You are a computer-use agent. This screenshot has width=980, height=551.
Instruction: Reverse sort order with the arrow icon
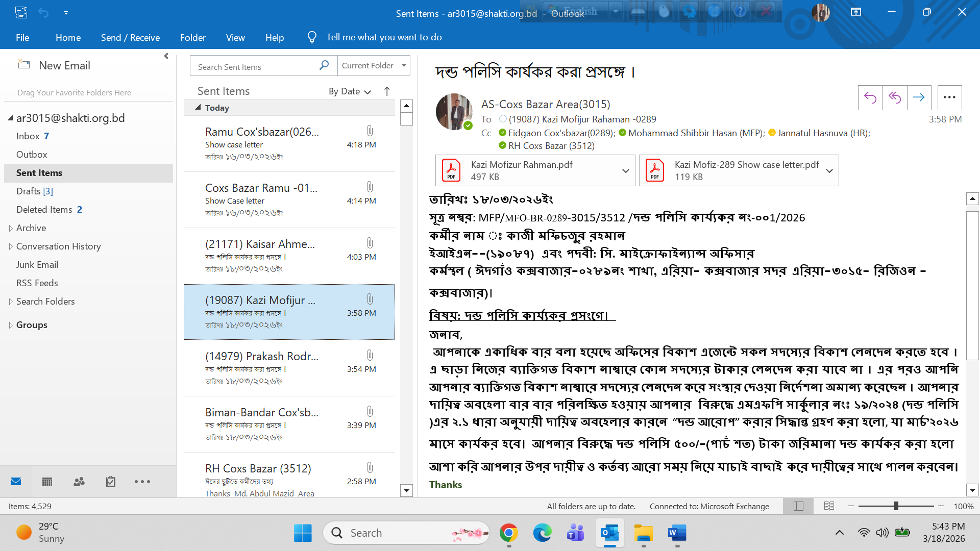pyautogui.click(x=387, y=91)
